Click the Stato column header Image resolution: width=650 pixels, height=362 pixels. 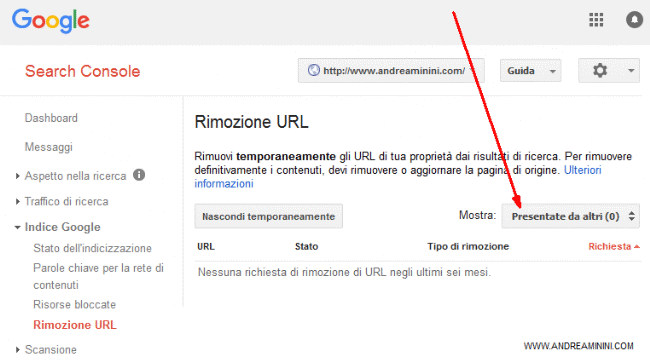pos(306,247)
